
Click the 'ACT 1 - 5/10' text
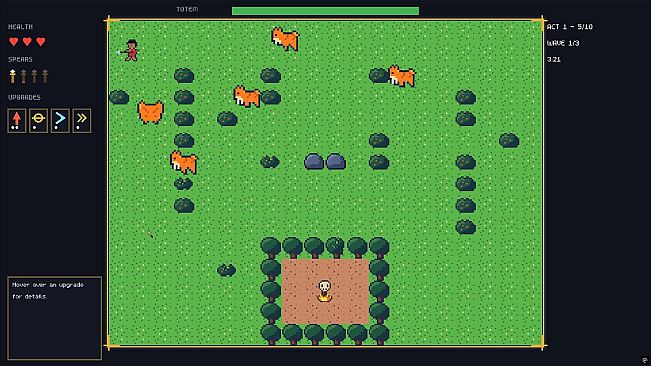(x=570, y=27)
